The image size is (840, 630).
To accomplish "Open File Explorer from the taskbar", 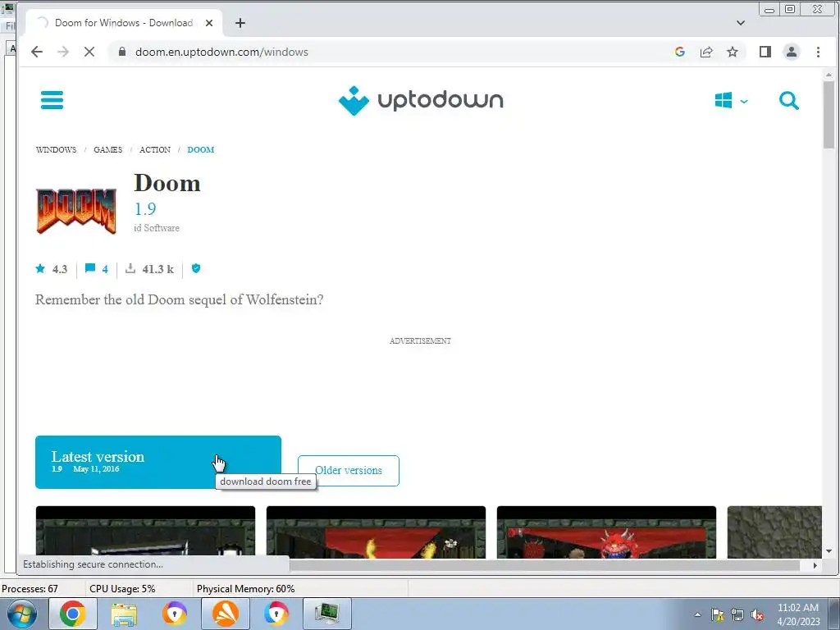I will 124,614.
